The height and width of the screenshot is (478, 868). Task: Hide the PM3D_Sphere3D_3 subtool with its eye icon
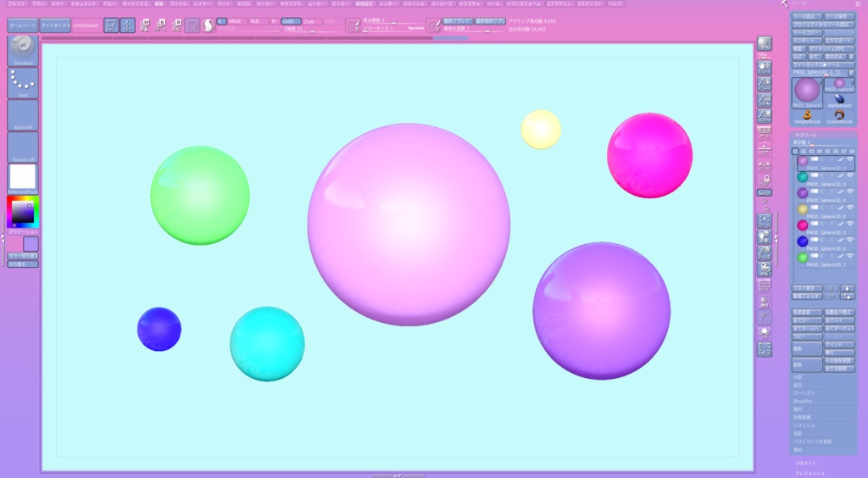[x=849, y=175]
